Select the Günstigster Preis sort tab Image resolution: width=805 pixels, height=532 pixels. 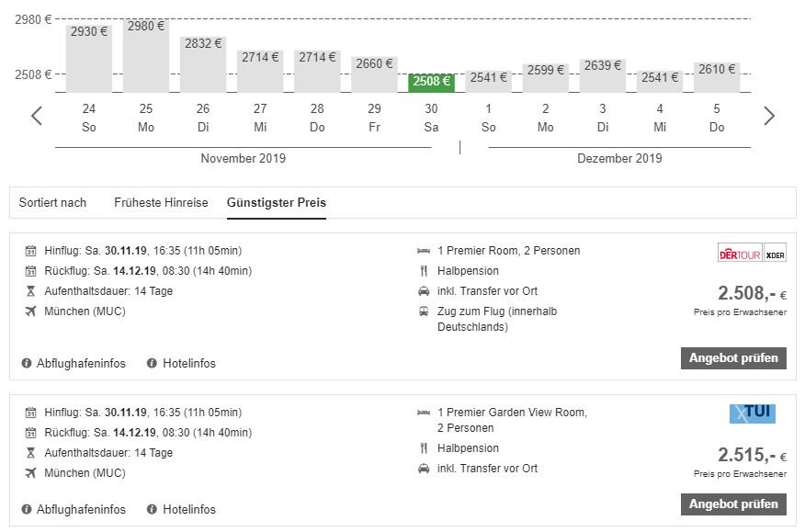pos(277,202)
